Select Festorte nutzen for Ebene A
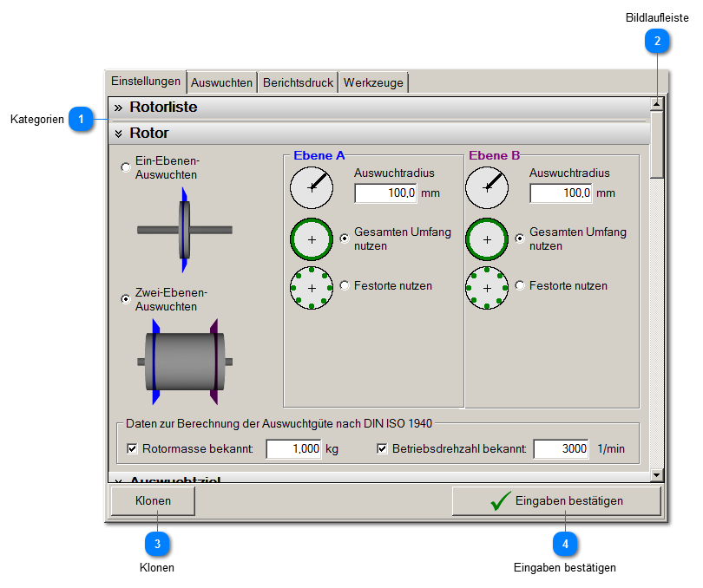Image resolution: width=703 pixels, height=588 pixels. [345, 285]
